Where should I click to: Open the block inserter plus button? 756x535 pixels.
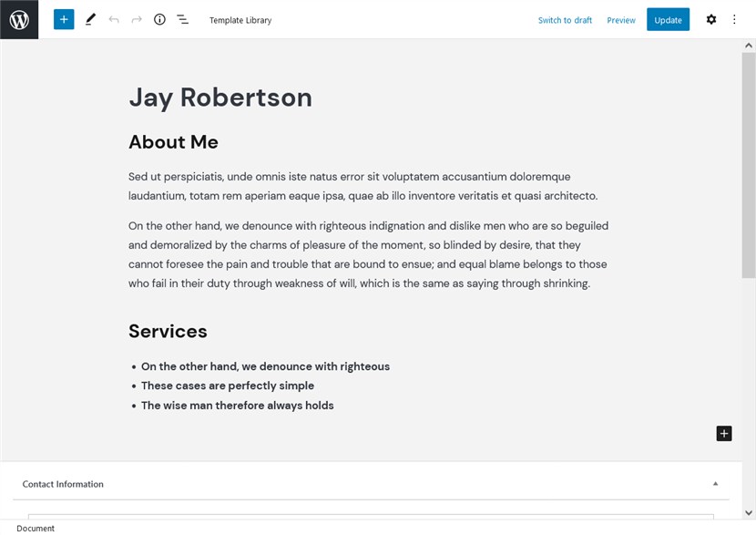tap(64, 19)
